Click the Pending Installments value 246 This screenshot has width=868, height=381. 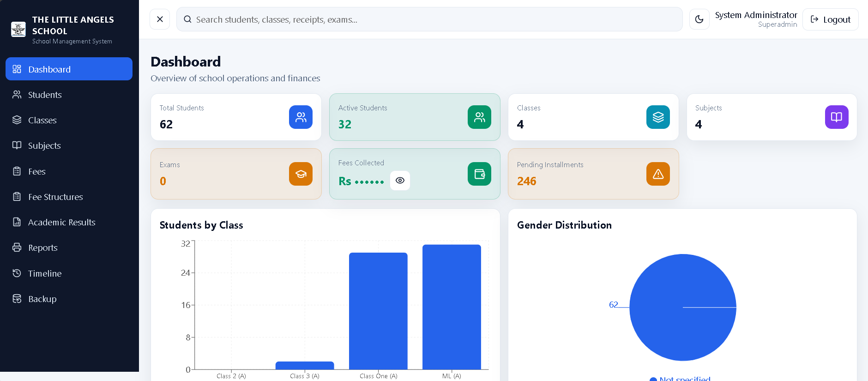click(527, 181)
